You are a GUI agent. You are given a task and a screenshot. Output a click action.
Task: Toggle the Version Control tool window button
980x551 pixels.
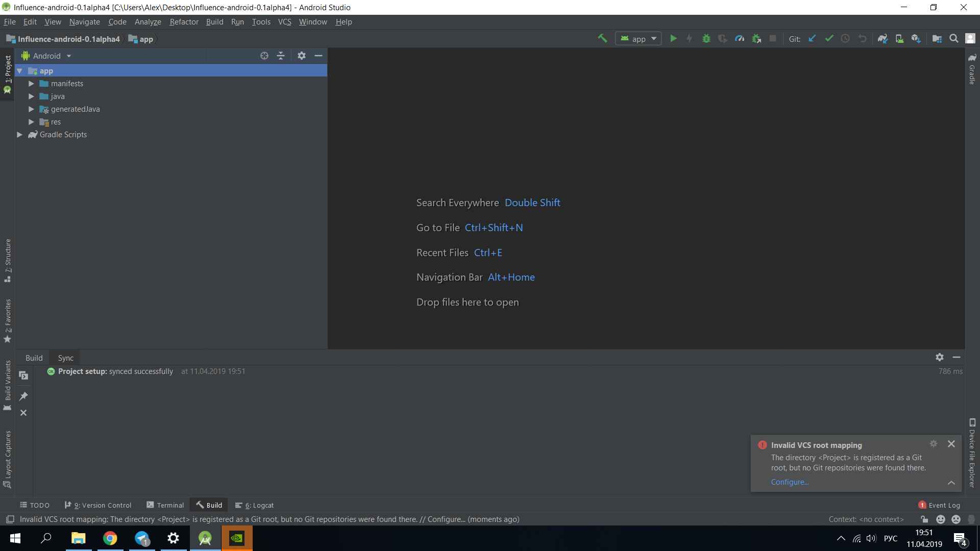pos(98,505)
